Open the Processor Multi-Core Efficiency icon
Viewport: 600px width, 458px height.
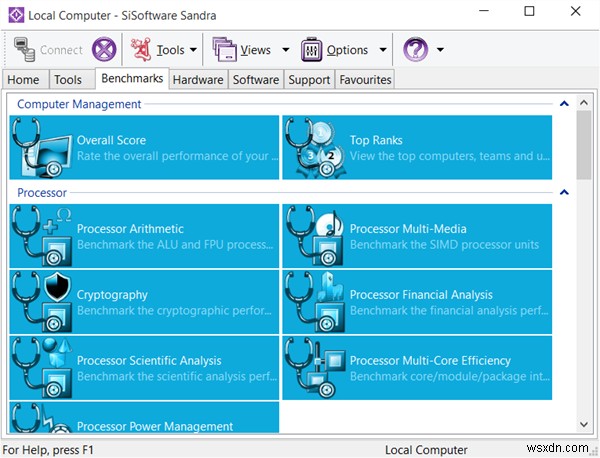point(314,367)
